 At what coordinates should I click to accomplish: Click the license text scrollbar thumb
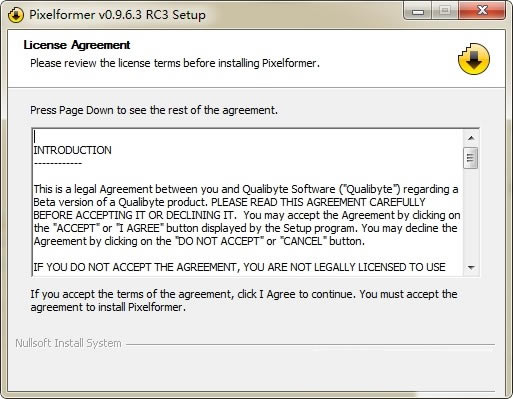pyautogui.click(x=471, y=158)
